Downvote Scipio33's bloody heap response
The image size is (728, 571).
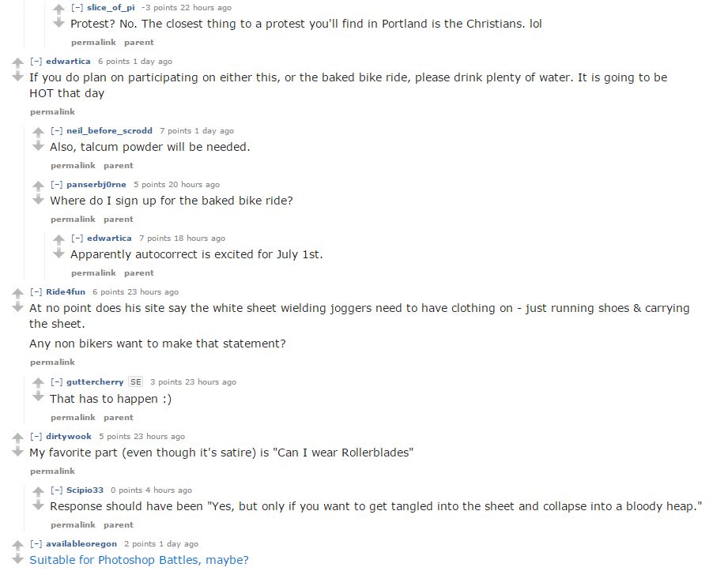tap(38, 505)
